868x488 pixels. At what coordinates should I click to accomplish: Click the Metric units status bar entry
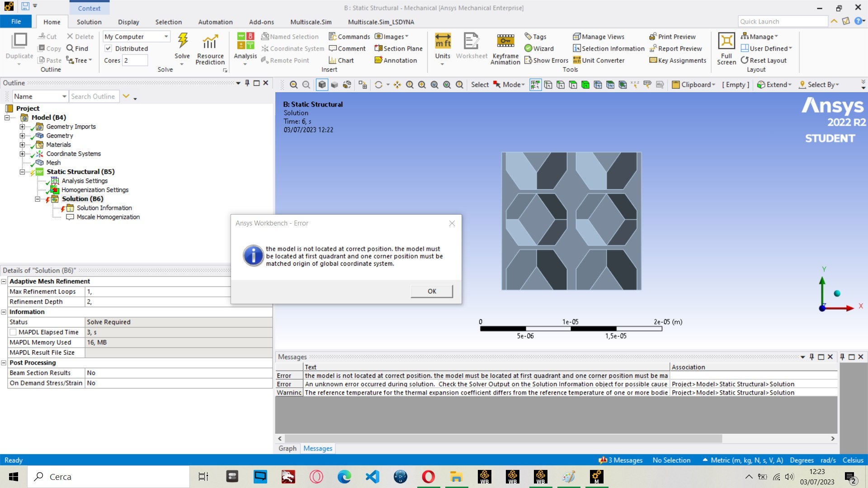tap(743, 460)
